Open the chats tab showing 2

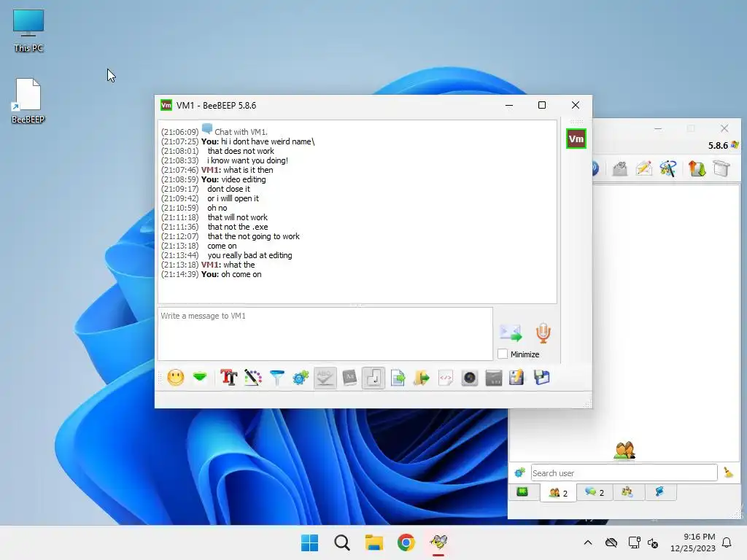click(595, 492)
